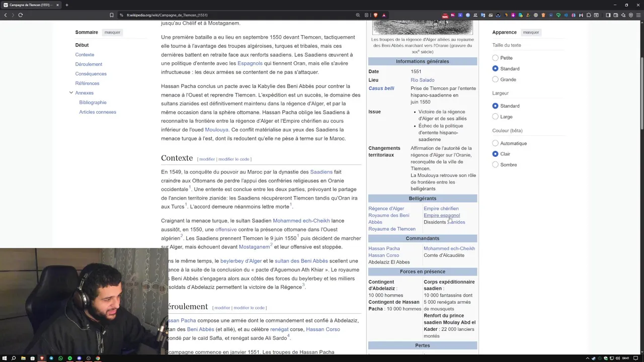Open the sultan des Beni Abbès link
Screen dimensions: 644x362
(301, 261)
